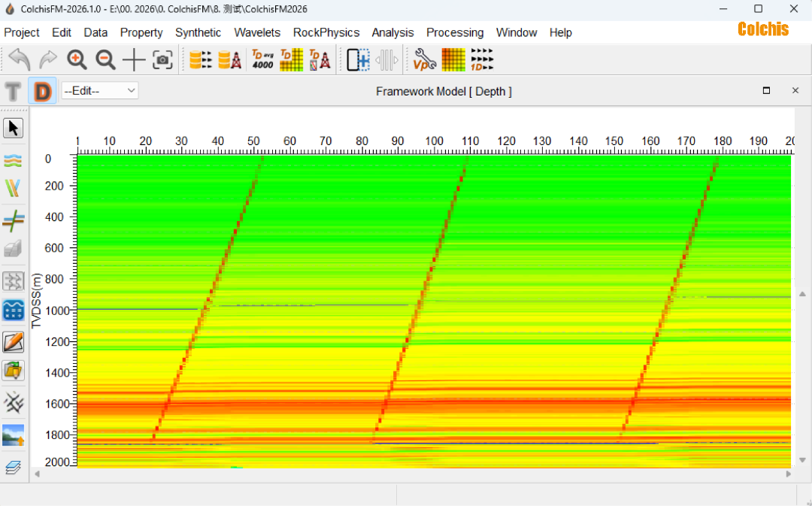The image size is (812, 506).
Task: Click the grey 3D block icon
Action: (x=13, y=249)
